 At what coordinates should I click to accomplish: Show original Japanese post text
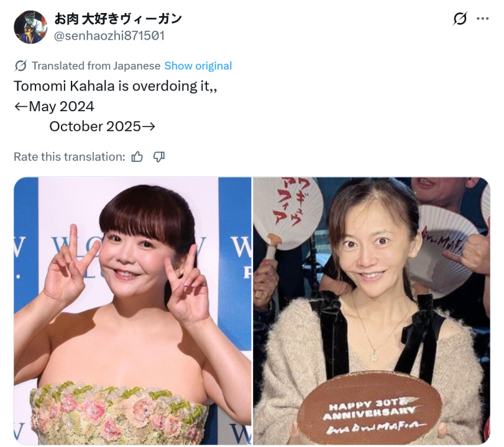coord(198,66)
